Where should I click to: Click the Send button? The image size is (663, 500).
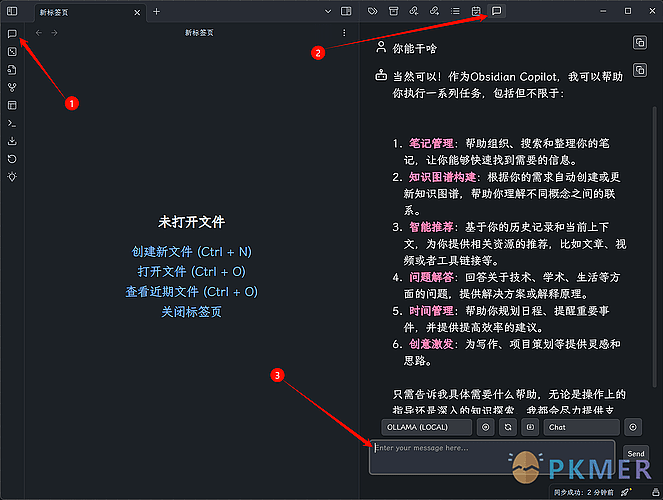[636, 454]
